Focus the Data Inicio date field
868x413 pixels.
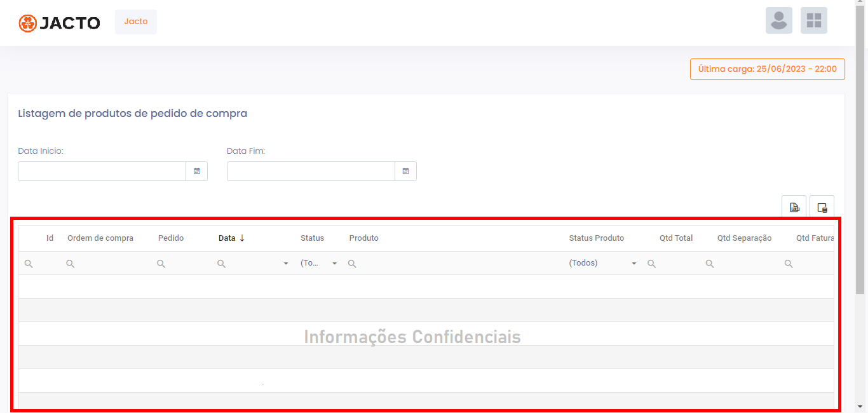tap(102, 172)
